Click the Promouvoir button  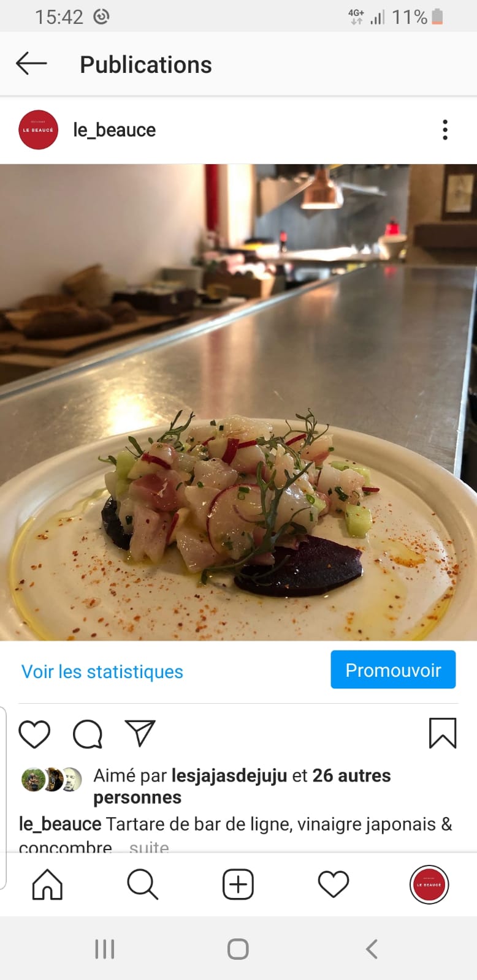click(393, 669)
